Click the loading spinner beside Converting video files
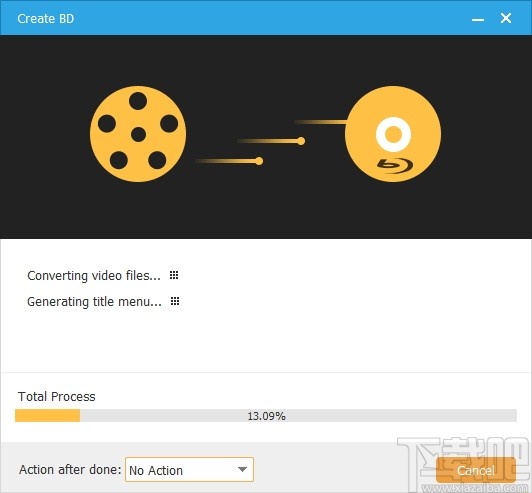532x493 pixels. pyautogui.click(x=174, y=275)
